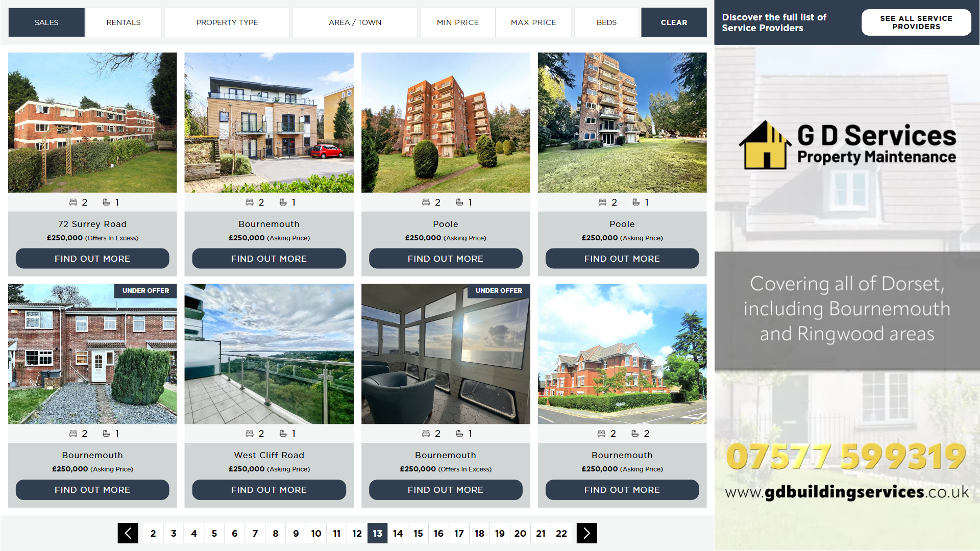
Task: Click the previous page arrow icon
Action: tap(128, 533)
